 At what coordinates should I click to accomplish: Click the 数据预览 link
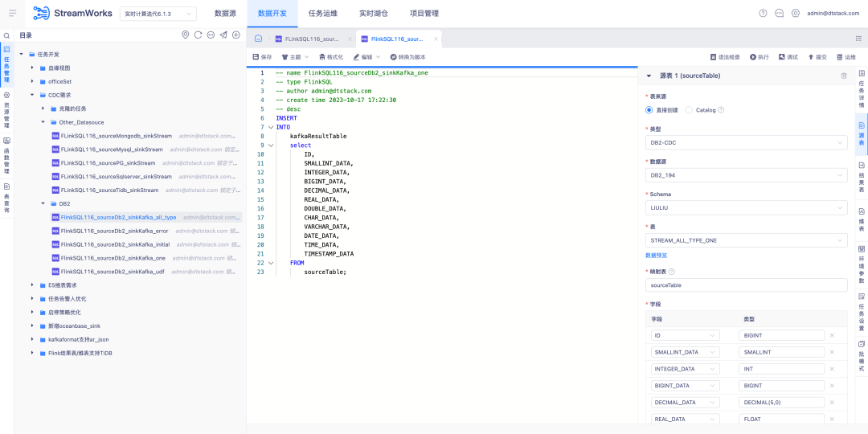656,256
